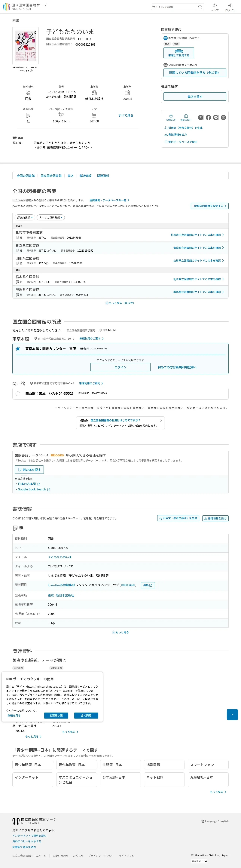Jump to 関連資料 tab

pyautogui.click(x=103, y=176)
